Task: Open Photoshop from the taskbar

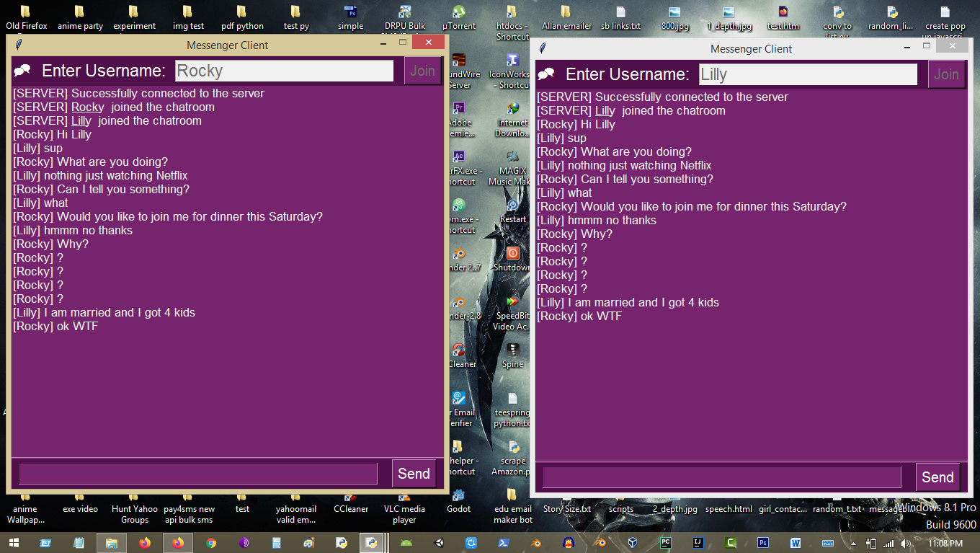Action: coord(763,543)
